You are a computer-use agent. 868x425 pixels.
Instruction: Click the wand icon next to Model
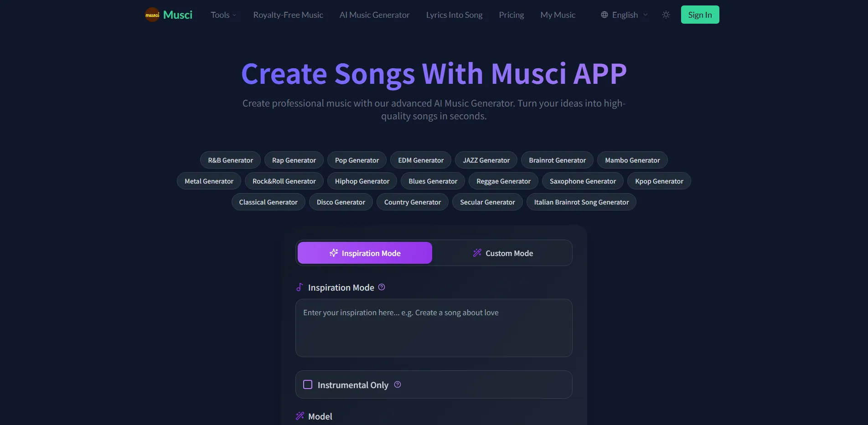[300, 416]
